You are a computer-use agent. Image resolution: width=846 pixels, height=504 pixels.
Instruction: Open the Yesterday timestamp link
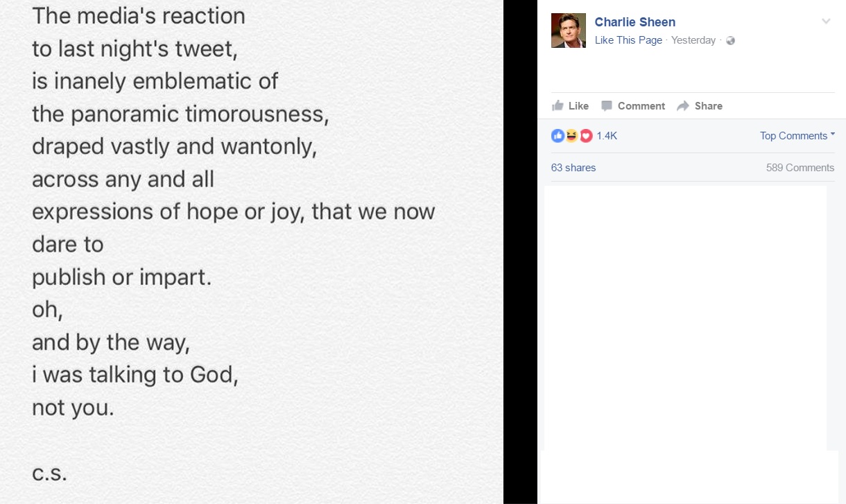[x=693, y=40]
